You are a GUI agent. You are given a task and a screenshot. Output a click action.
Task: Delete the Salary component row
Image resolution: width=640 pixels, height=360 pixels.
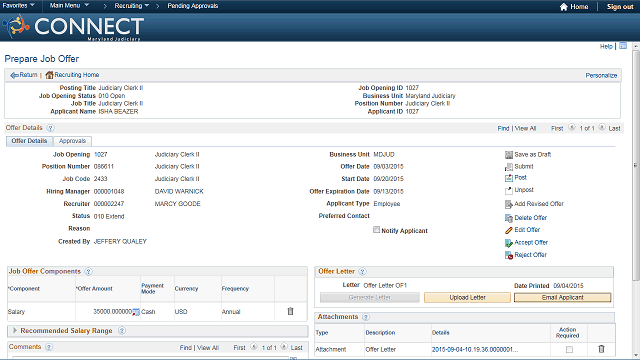[x=290, y=311]
